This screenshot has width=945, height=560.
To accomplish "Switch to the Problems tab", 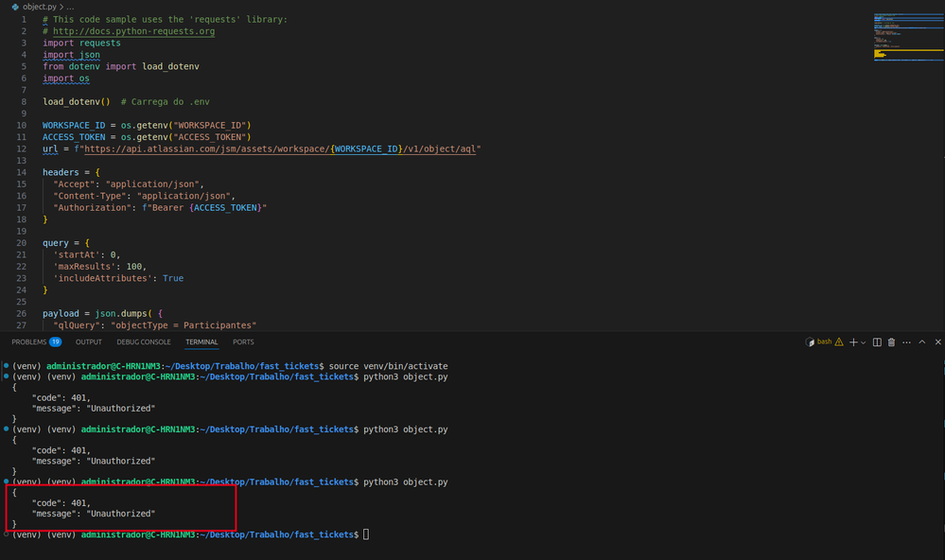I will point(29,341).
